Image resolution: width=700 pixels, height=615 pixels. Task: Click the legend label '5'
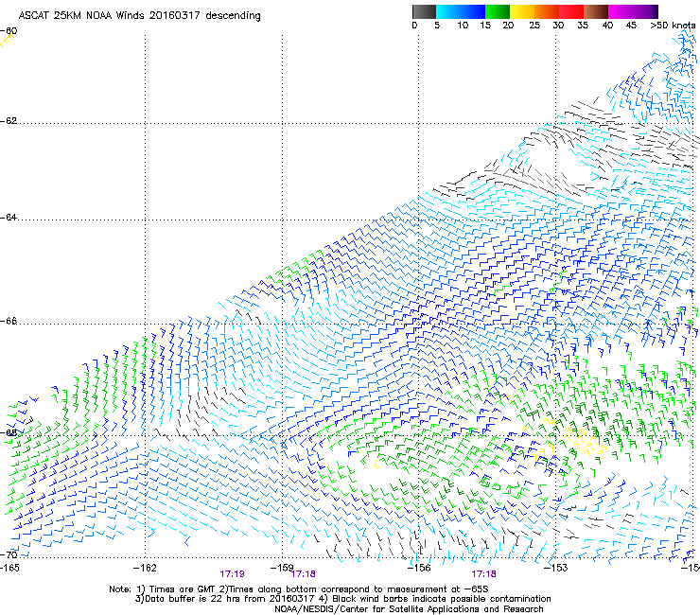[437, 26]
